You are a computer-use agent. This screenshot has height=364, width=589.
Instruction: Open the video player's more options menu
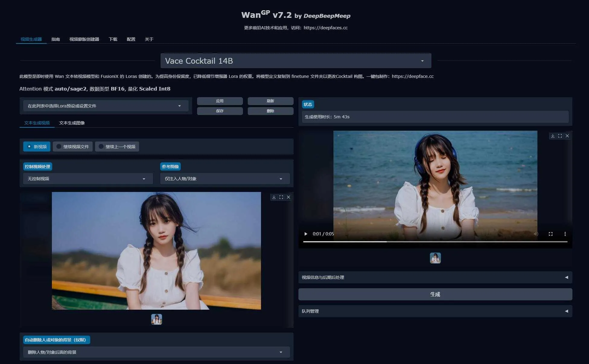565,234
